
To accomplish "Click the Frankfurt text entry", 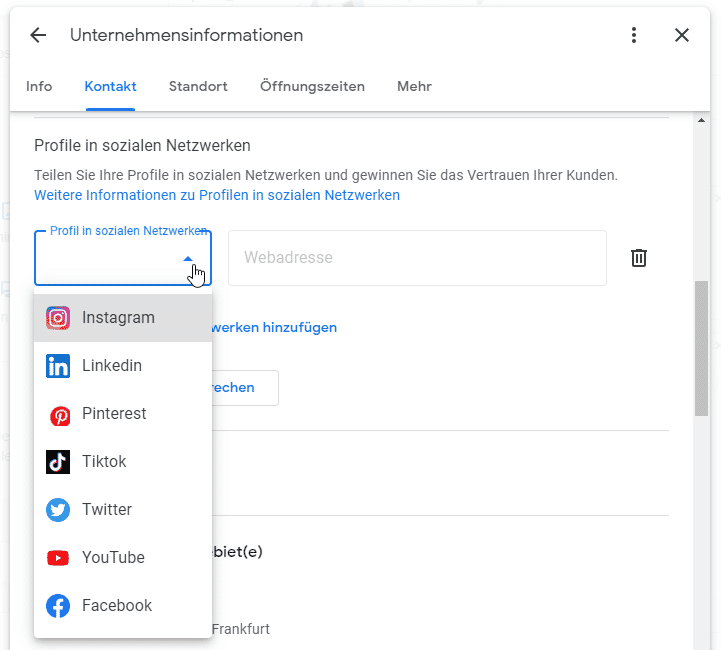I will tap(241, 629).
